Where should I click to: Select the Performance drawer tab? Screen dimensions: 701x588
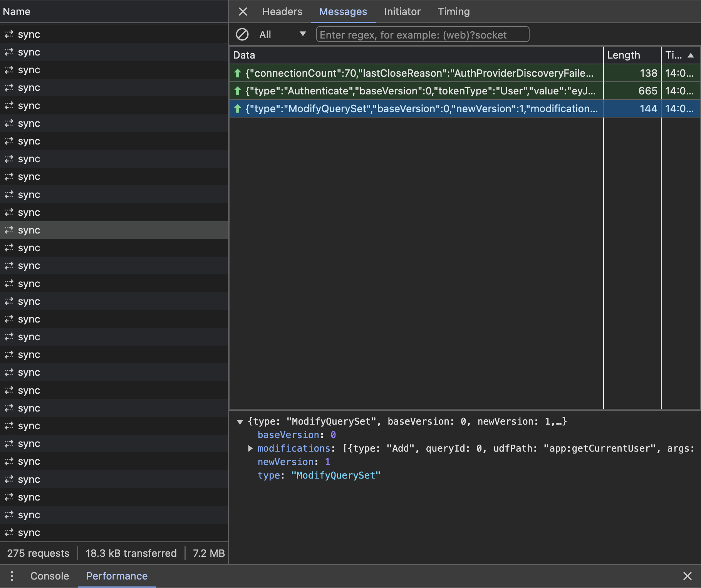pos(117,576)
